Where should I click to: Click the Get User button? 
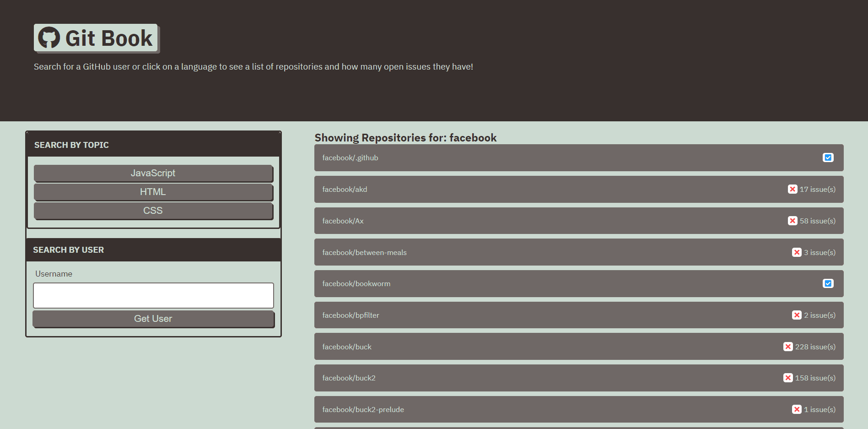click(153, 319)
